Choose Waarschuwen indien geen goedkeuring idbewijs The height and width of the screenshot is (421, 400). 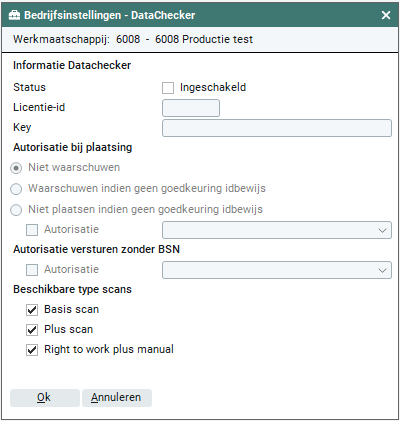click(x=16, y=189)
